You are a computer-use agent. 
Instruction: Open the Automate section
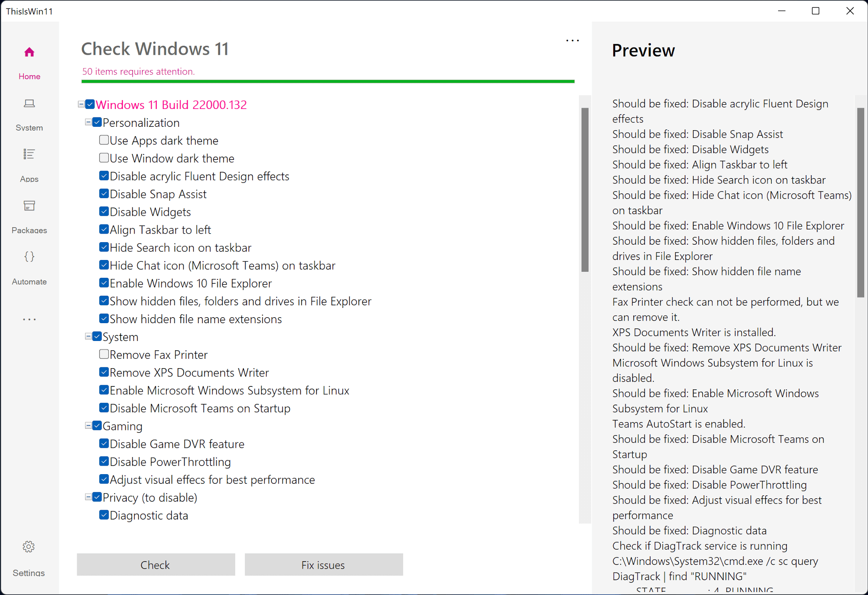point(29,266)
